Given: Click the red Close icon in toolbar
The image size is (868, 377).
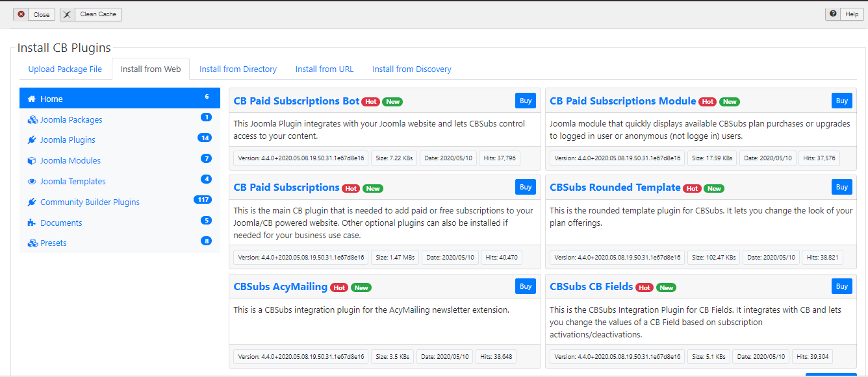Looking at the screenshot, I should click(21, 14).
